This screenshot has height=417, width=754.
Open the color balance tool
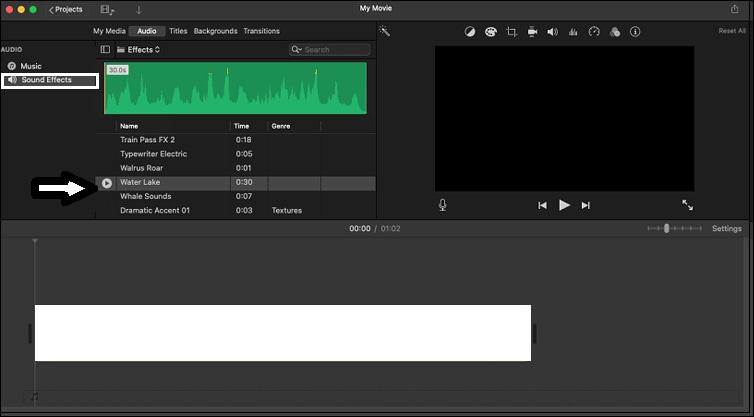tap(470, 32)
